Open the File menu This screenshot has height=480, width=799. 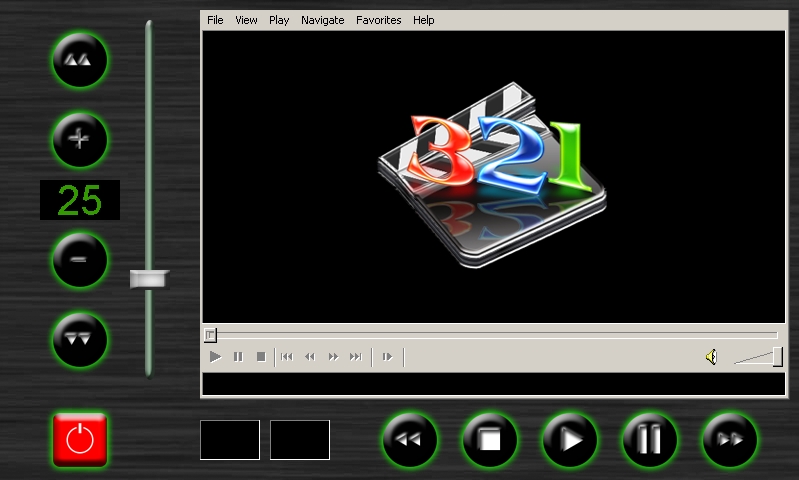coord(215,20)
